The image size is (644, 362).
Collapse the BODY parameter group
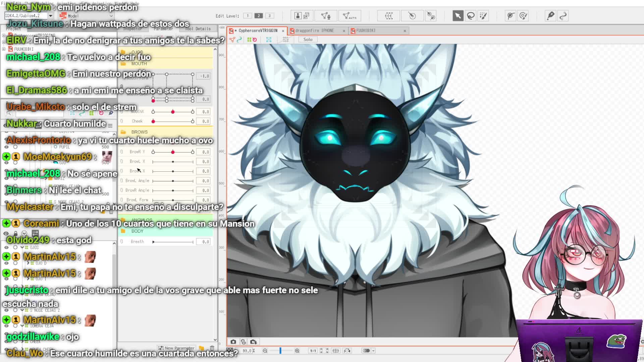pyautogui.click(x=123, y=231)
